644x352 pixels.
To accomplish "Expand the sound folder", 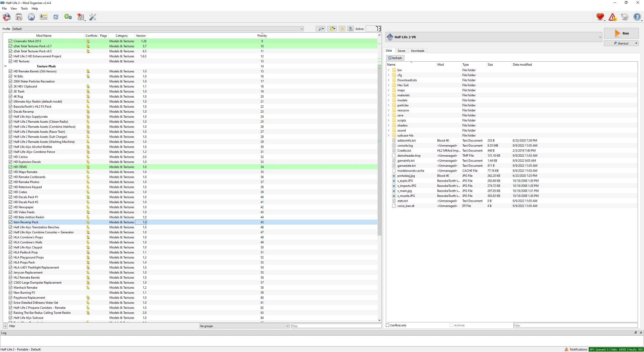I will point(389,130).
